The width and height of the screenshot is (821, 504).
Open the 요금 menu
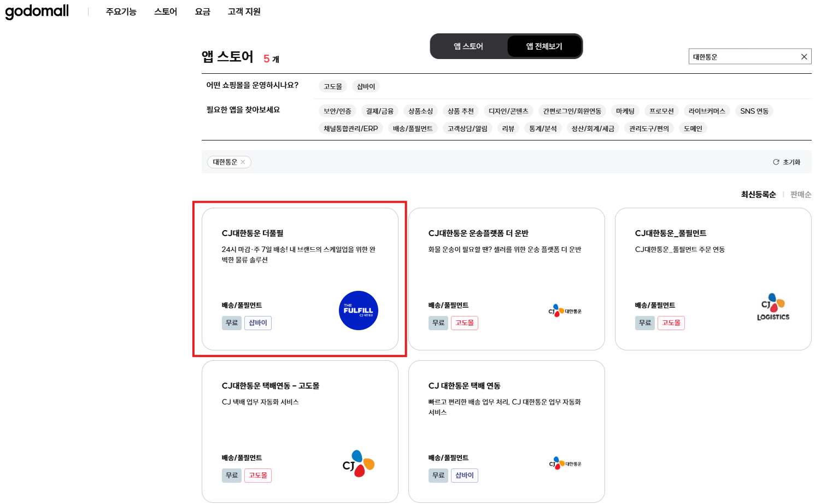point(203,11)
